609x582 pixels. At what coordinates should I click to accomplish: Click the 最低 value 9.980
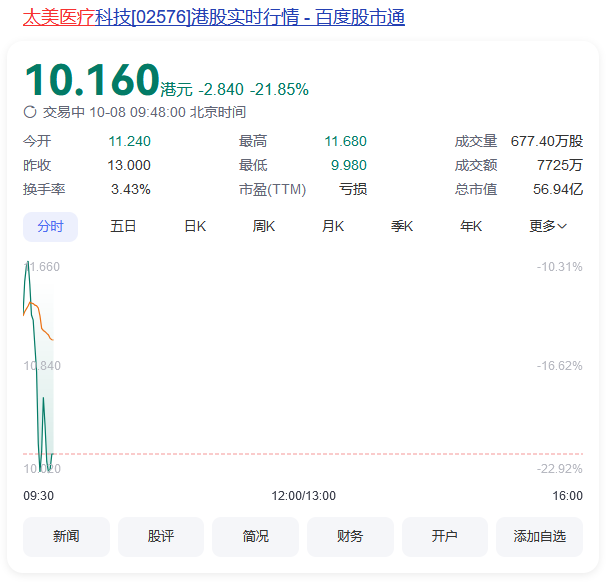[349, 166]
